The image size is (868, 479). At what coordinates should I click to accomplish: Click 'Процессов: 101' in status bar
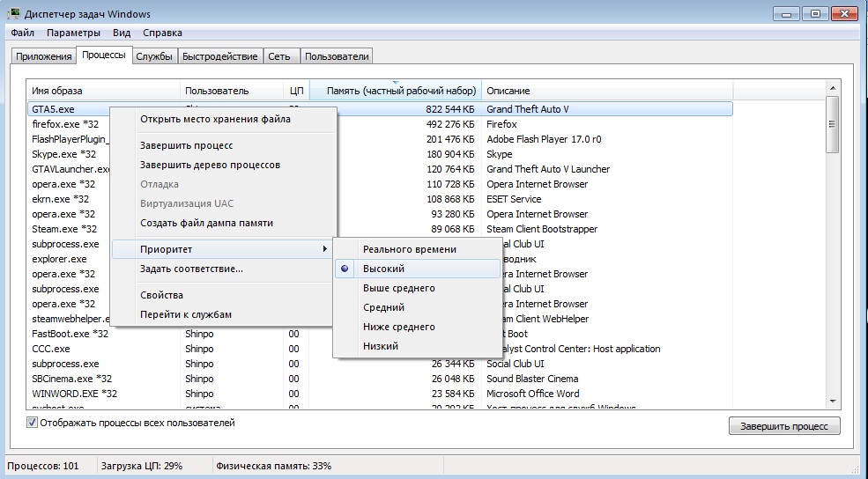click(43, 466)
